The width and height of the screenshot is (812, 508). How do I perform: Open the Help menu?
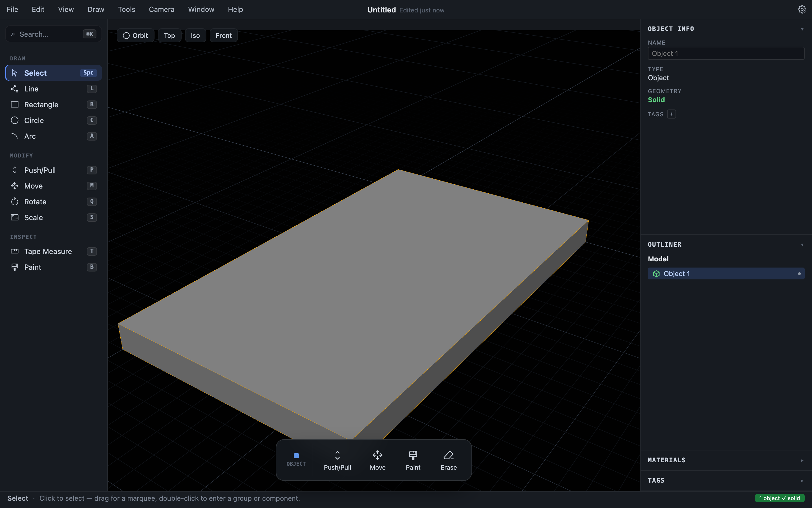[235, 9]
